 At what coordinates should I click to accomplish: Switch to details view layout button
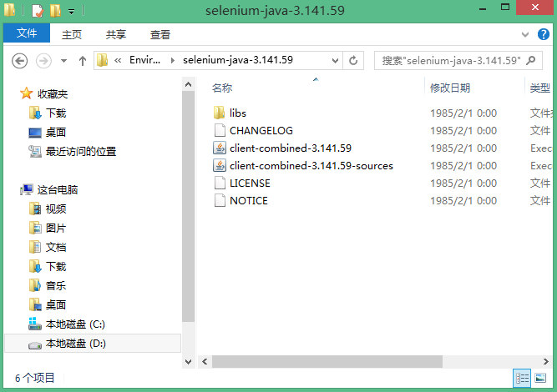(522, 378)
